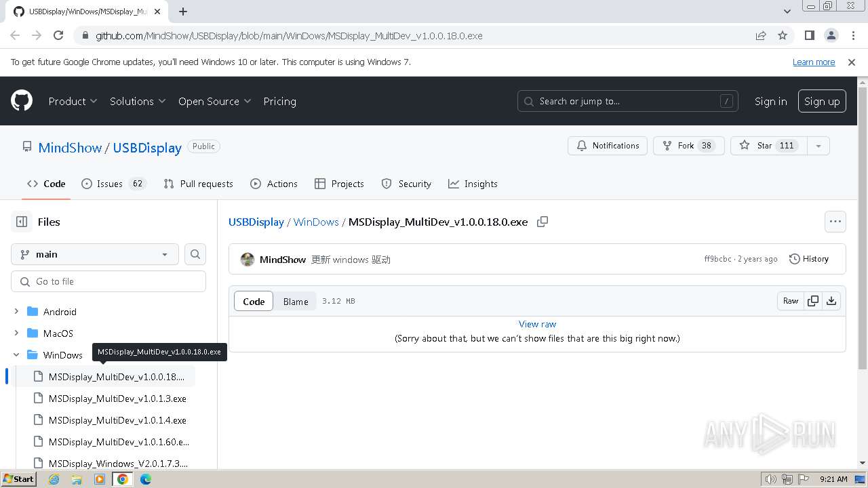
Task: Open the Projects tab
Action: tap(339, 184)
